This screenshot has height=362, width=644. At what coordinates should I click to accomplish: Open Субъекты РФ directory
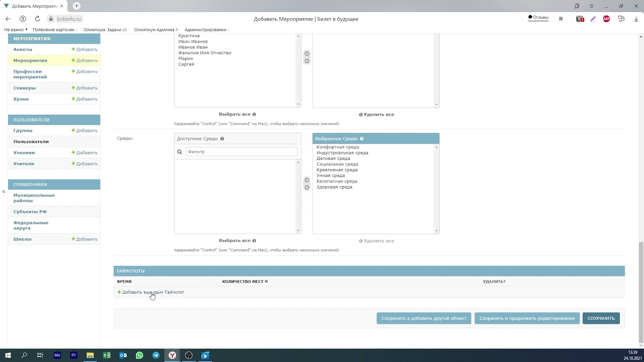point(30,212)
